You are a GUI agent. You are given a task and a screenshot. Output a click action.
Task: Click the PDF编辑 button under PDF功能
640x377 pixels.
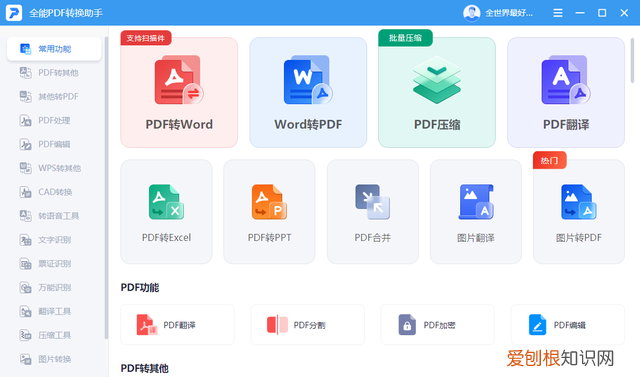(x=568, y=325)
